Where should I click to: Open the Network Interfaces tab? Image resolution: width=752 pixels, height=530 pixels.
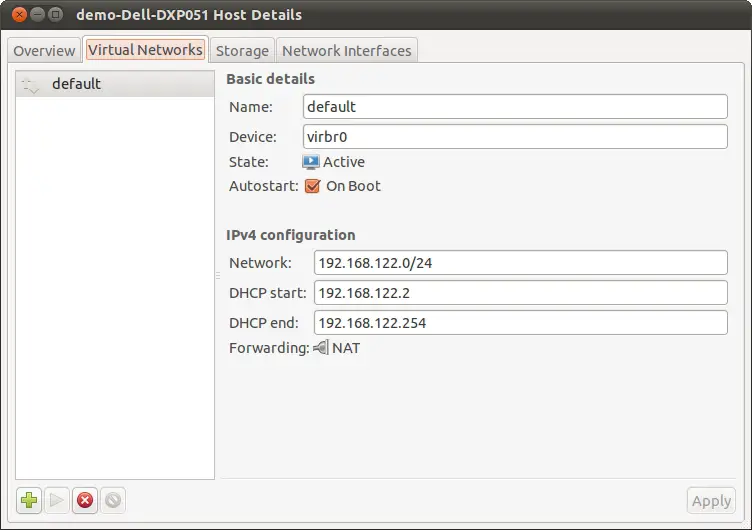(x=346, y=50)
